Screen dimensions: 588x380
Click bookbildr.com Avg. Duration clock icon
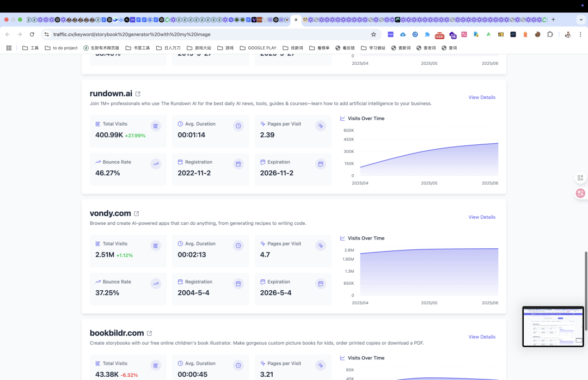[x=238, y=365]
